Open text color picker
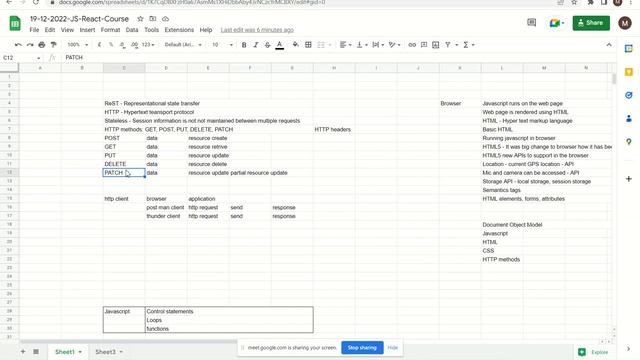640x360 pixels. pos(280,45)
